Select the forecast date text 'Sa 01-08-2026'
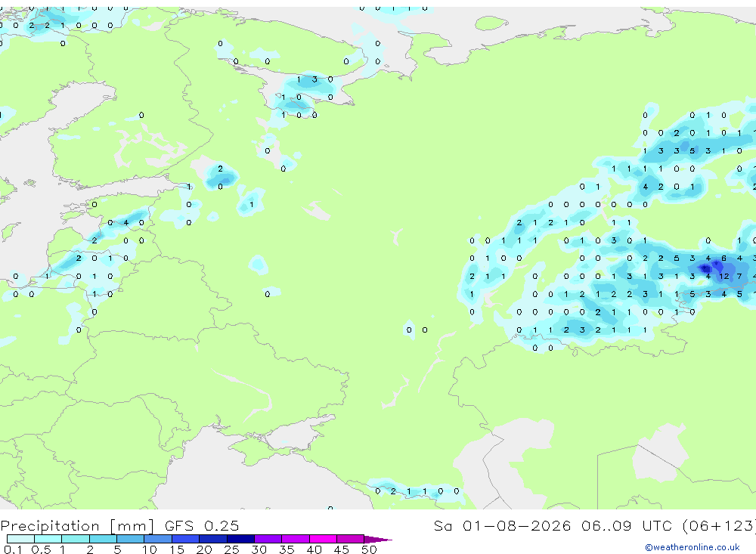This screenshot has height=554, width=756. [502, 525]
